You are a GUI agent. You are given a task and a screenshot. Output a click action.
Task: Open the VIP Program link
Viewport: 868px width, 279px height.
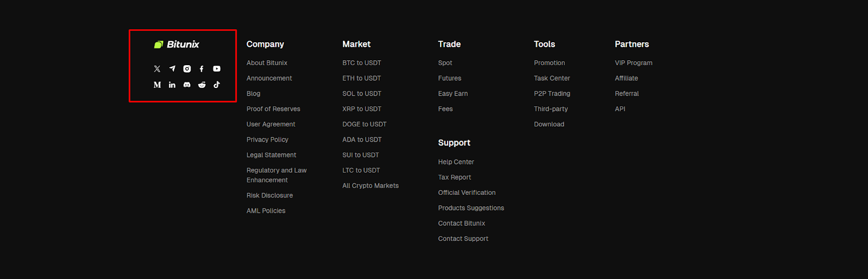click(633, 63)
